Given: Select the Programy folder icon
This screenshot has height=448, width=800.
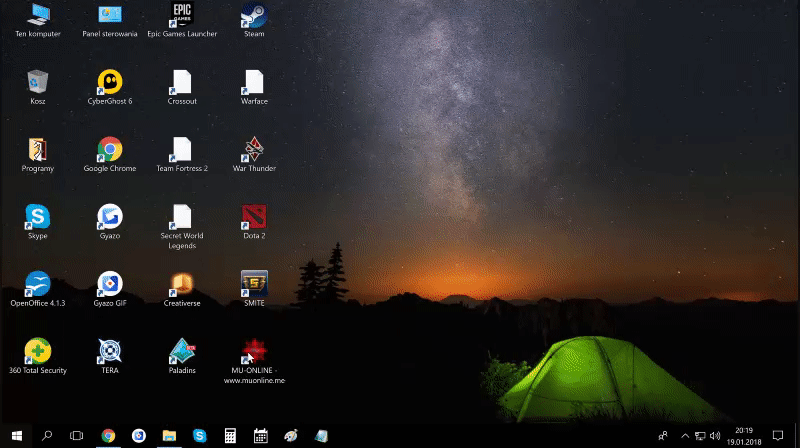Looking at the screenshot, I should 38,154.
